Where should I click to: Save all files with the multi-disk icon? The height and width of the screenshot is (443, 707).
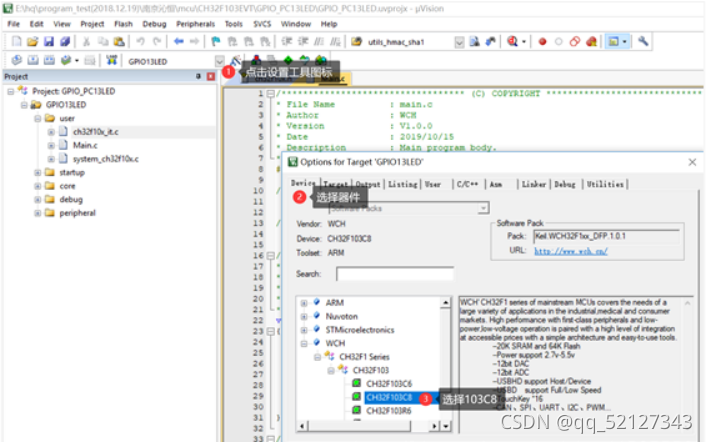(65, 42)
